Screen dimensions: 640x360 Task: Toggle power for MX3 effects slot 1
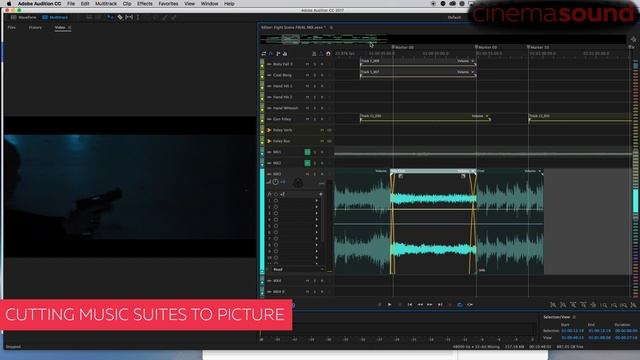276,201
